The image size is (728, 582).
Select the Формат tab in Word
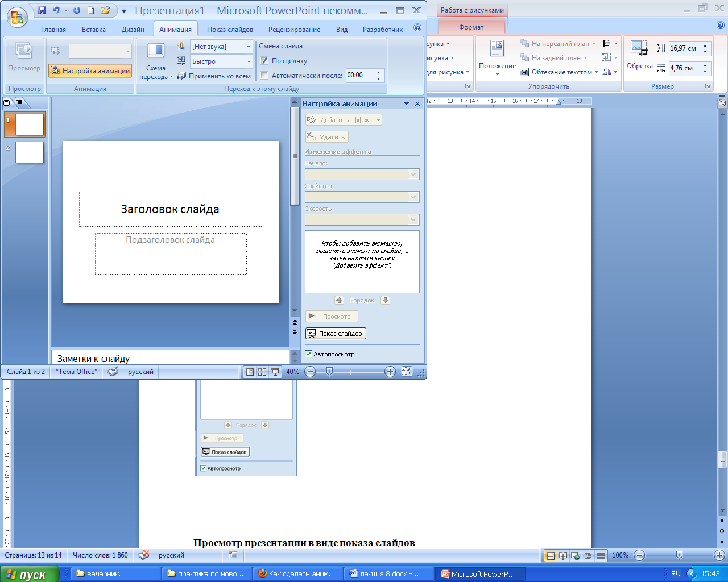(471, 27)
